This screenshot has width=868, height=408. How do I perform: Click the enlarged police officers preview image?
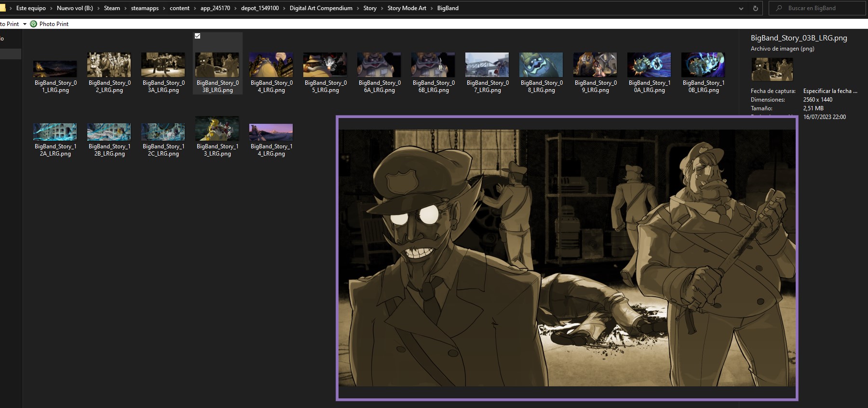tap(567, 258)
